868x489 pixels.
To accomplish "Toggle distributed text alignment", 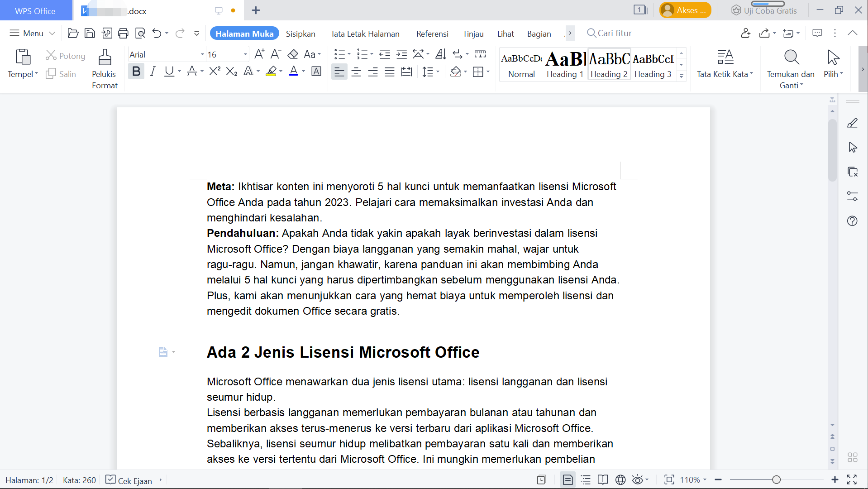I will tap(406, 72).
